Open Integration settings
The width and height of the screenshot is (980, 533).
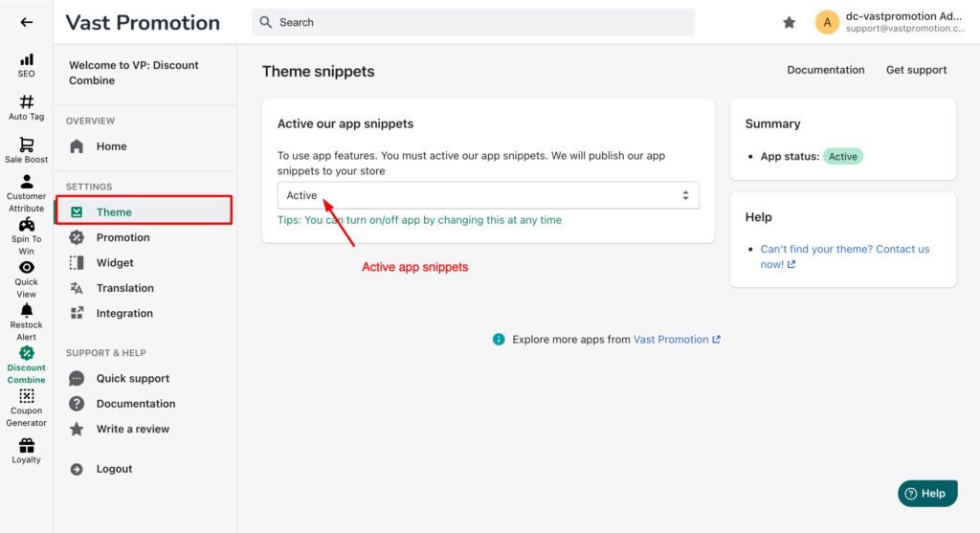pos(124,313)
